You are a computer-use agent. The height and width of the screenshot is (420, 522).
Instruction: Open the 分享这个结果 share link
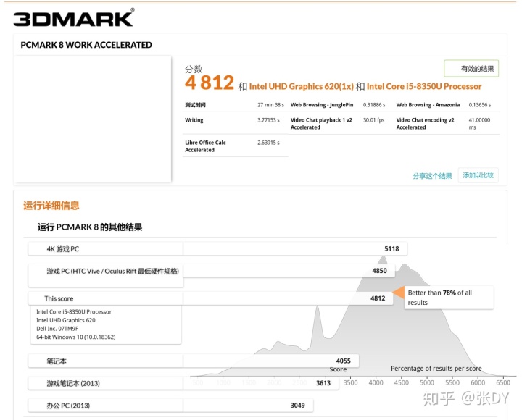click(x=432, y=175)
